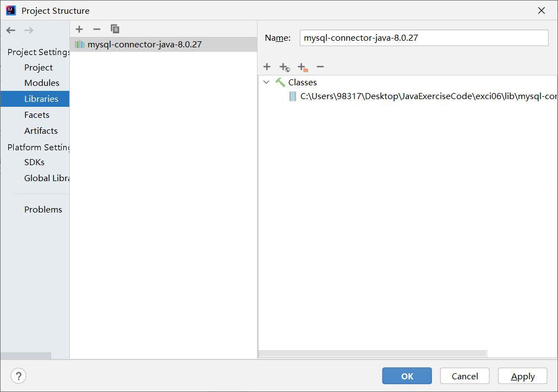The image size is (558, 392).
Task: Specify documentation URL for the library
Action: coord(285,67)
